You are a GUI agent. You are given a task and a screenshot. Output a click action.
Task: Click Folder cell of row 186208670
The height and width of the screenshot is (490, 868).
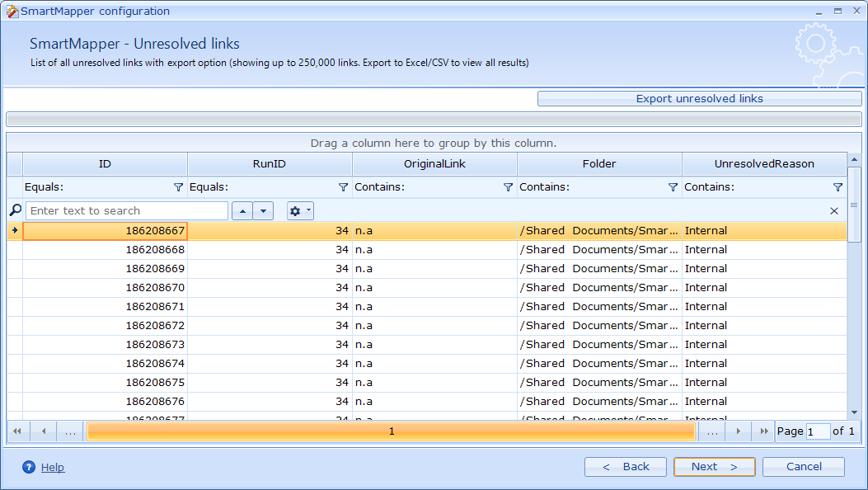pos(599,287)
